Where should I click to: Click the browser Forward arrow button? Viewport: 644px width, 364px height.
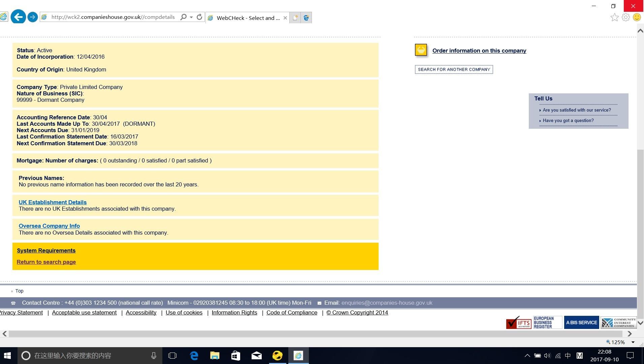[32, 17]
